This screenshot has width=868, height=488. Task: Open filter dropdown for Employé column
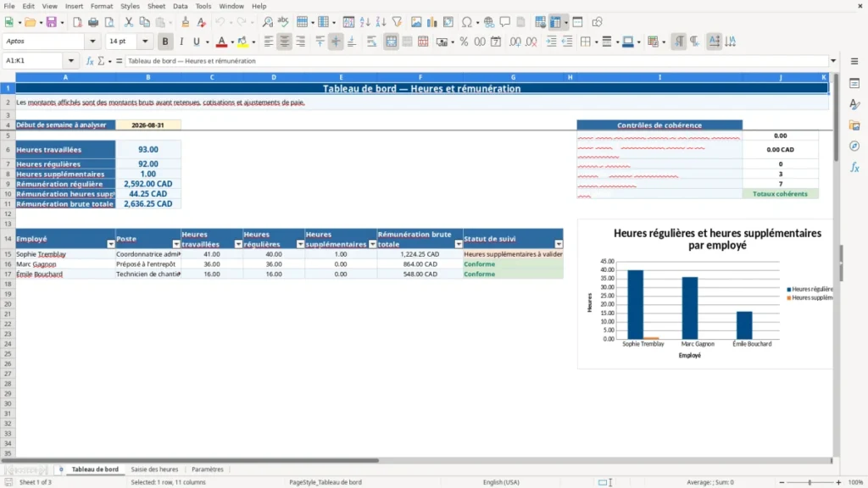tap(111, 244)
